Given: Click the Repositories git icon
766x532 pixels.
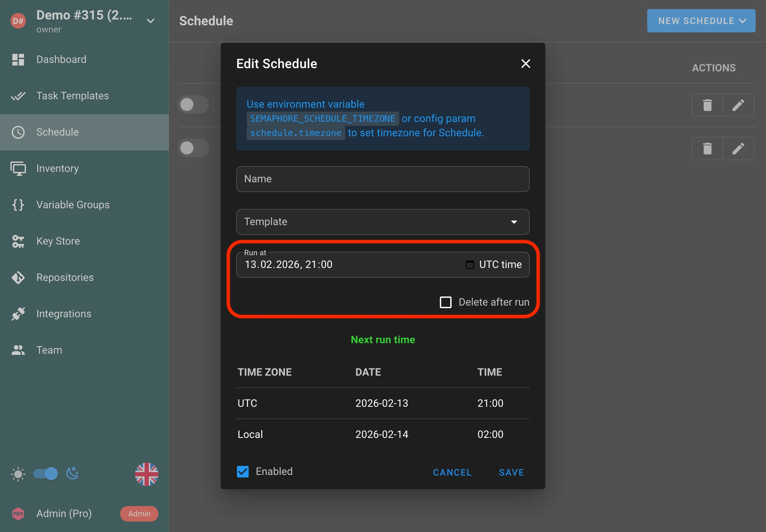Looking at the screenshot, I should (18, 277).
